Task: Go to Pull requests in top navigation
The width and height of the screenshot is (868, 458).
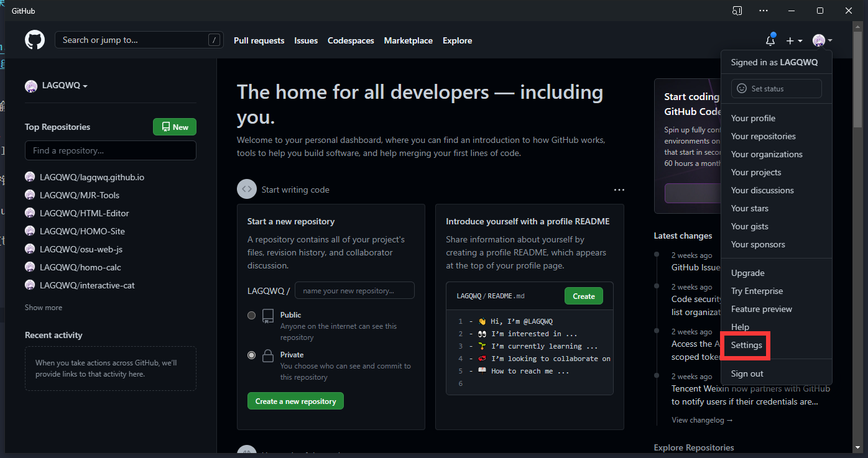Action: coord(259,40)
